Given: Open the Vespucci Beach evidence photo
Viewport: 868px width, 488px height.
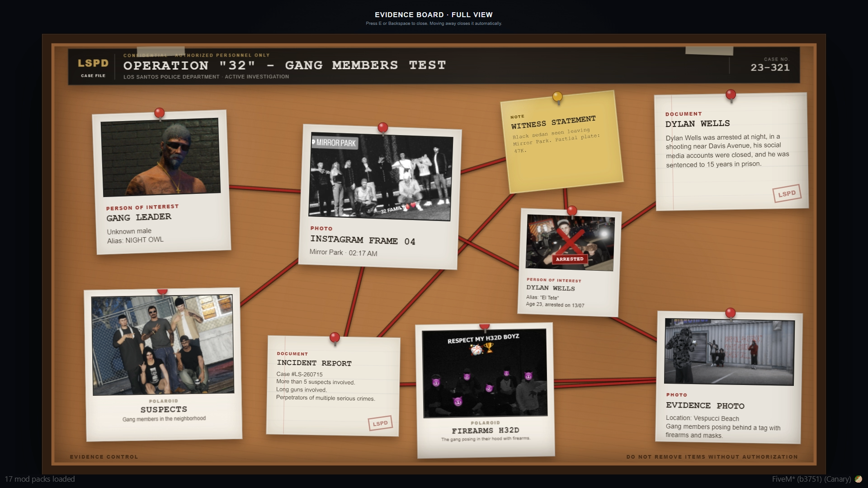Looking at the screenshot, I should (729, 352).
